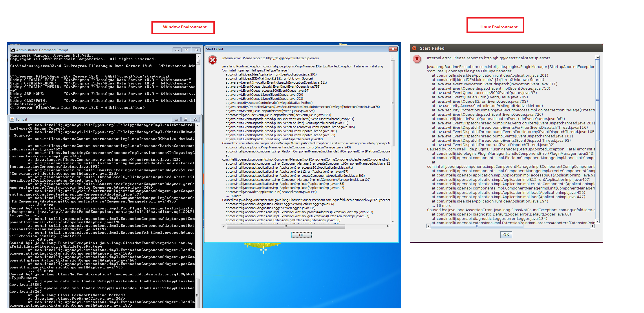Click the Tomcat window title bar icon
Viewport: 644px width, 313px height.
[12, 119]
